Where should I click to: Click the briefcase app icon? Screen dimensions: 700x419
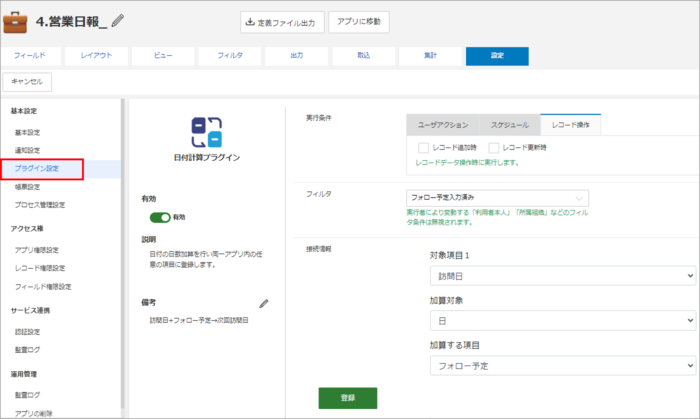(x=15, y=22)
